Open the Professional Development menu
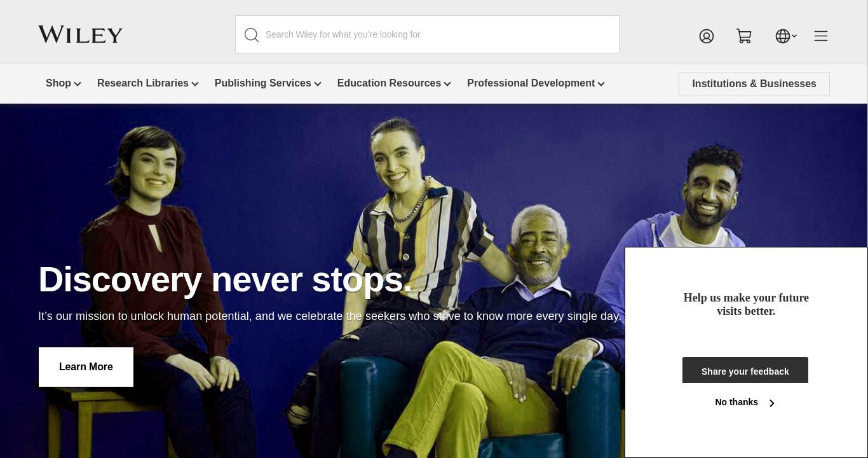The image size is (868, 458). click(531, 83)
